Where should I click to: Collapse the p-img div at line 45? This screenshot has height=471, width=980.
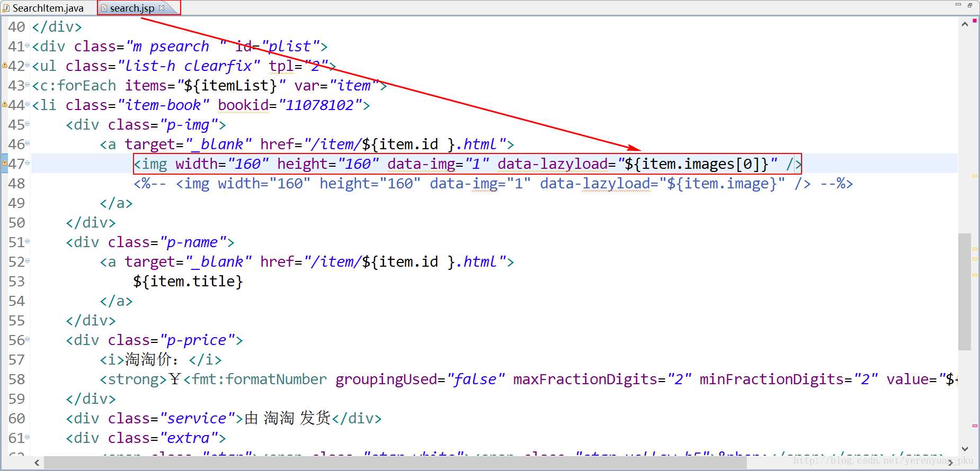tap(28, 124)
